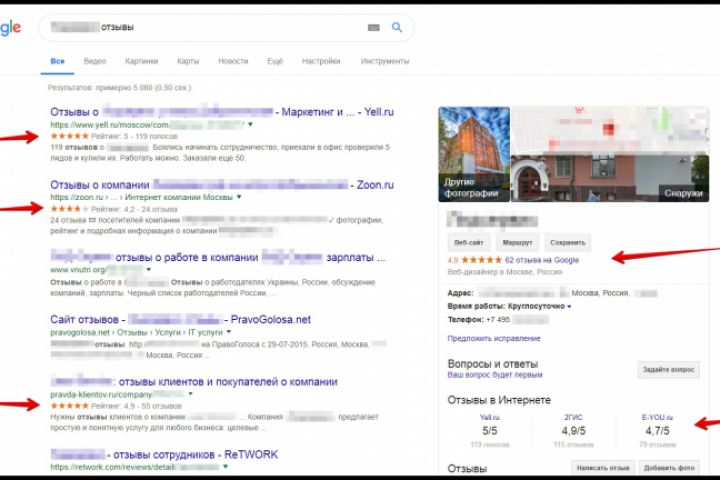Expand dropdown arrow beside pravda-klientov.ru URL
The image size is (720, 480).
pos(190,394)
